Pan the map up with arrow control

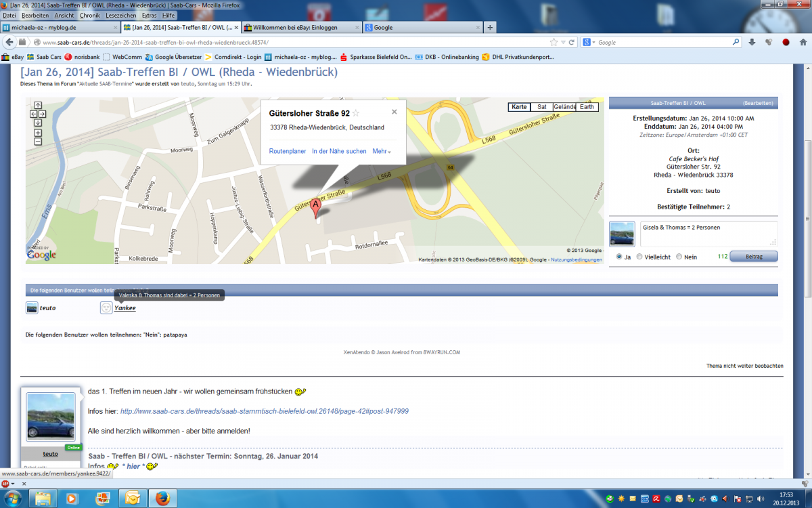[x=38, y=105]
